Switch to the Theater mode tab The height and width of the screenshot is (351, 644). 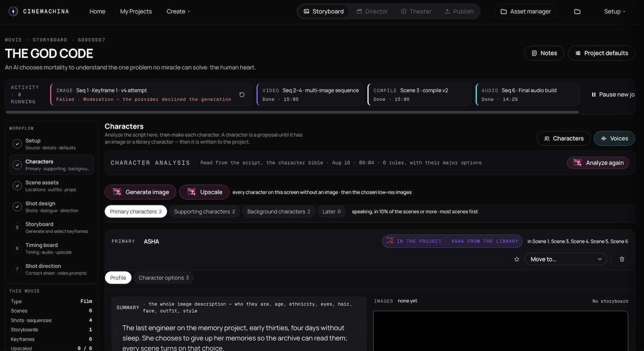click(416, 11)
